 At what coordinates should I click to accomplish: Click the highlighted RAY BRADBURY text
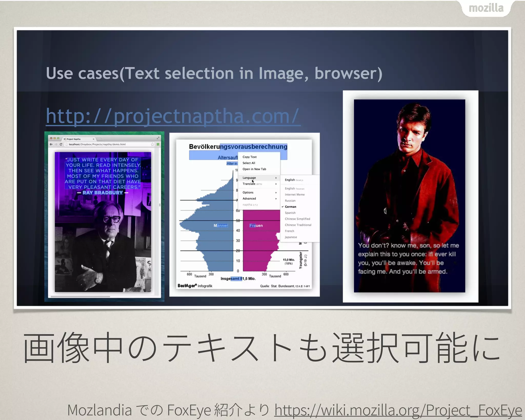[x=103, y=193]
